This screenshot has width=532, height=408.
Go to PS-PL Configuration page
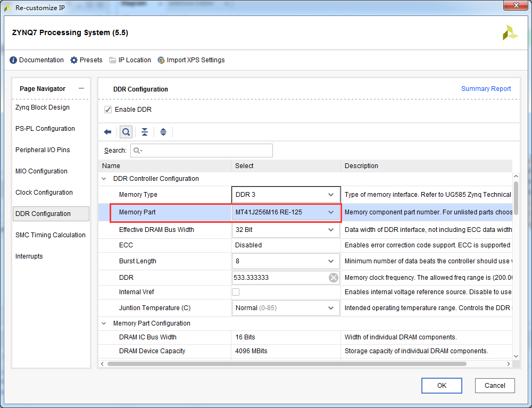click(x=45, y=129)
